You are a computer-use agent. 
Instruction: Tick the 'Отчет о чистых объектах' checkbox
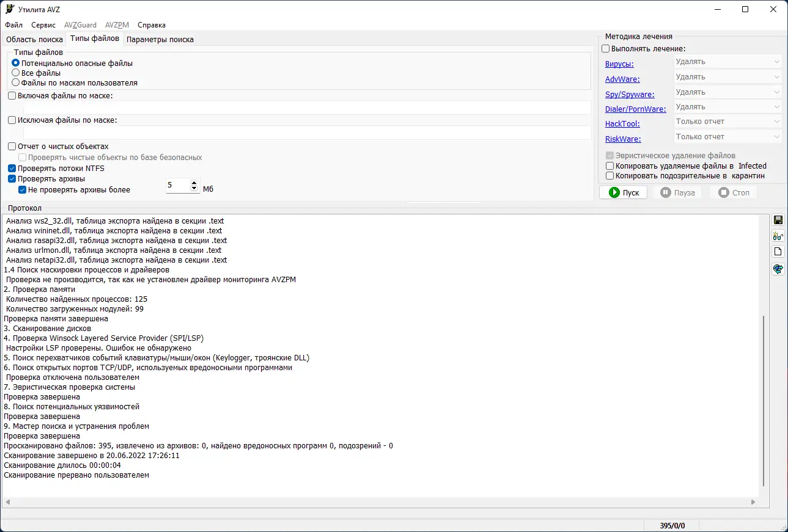tap(12, 147)
